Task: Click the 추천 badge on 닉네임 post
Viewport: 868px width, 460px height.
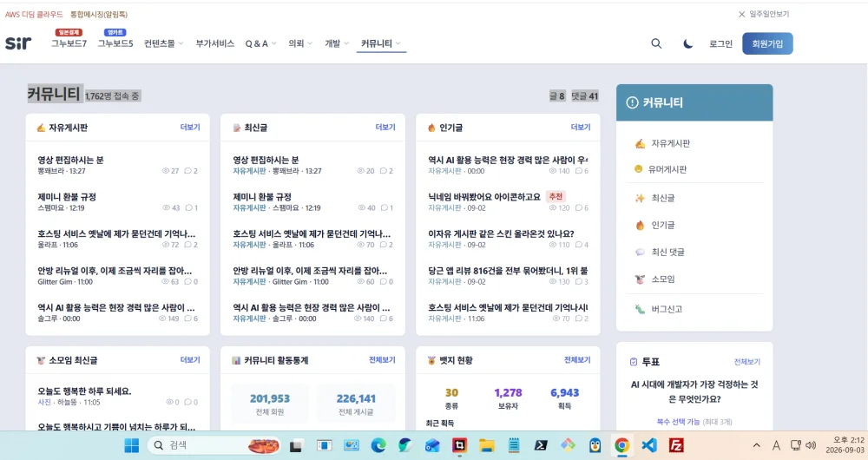Action: 556,196
